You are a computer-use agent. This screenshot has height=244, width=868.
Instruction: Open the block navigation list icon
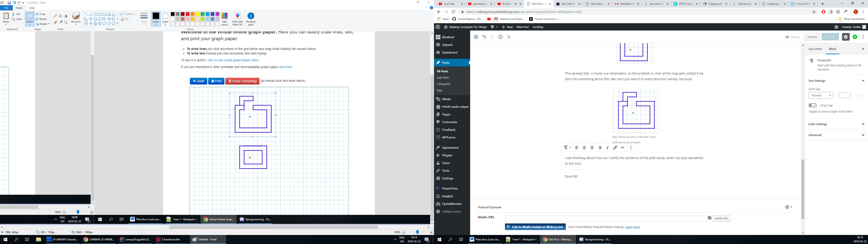tap(509, 37)
